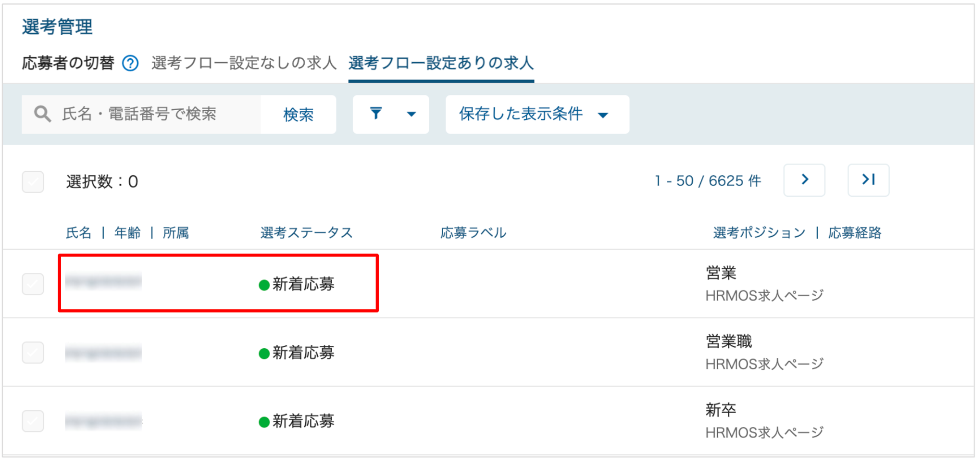Image resolution: width=980 pixels, height=460 pixels.
Task: Check the 新卒 applicant row checkbox
Action: (x=33, y=421)
